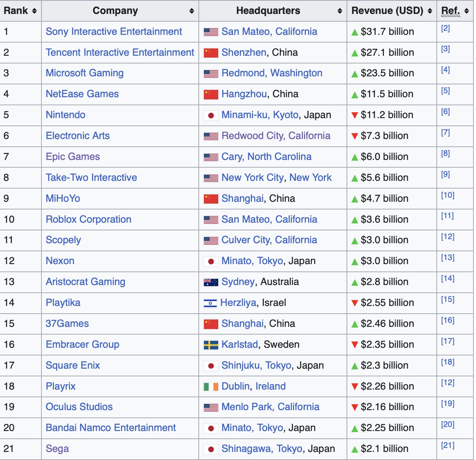Open the Embracer Group article
Screen dimensions: 476x460
[x=83, y=344]
